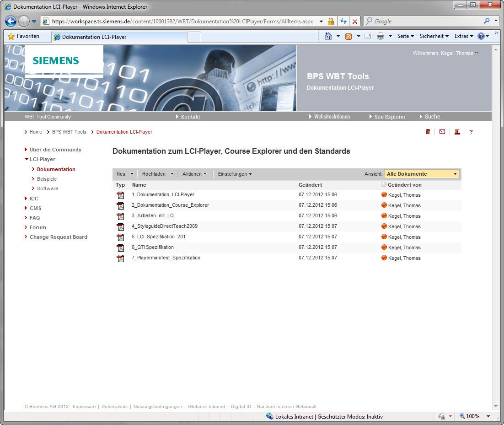This screenshot has height=425, width=504.
Task: Click presence indicator next to 'Geändert von' header
Action: coord(384,185)
